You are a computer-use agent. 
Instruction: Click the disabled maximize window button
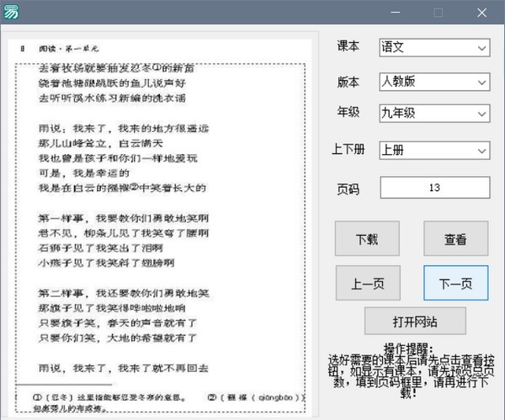(x=438, y=12)
